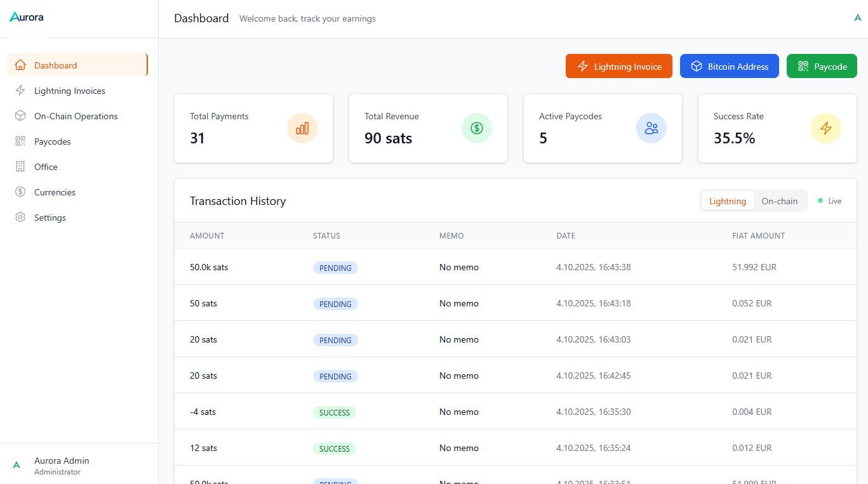Click the Success Rate lightning bolt icon
The height and width of the screenshot is (484, 868).
(x=825, y=128)
